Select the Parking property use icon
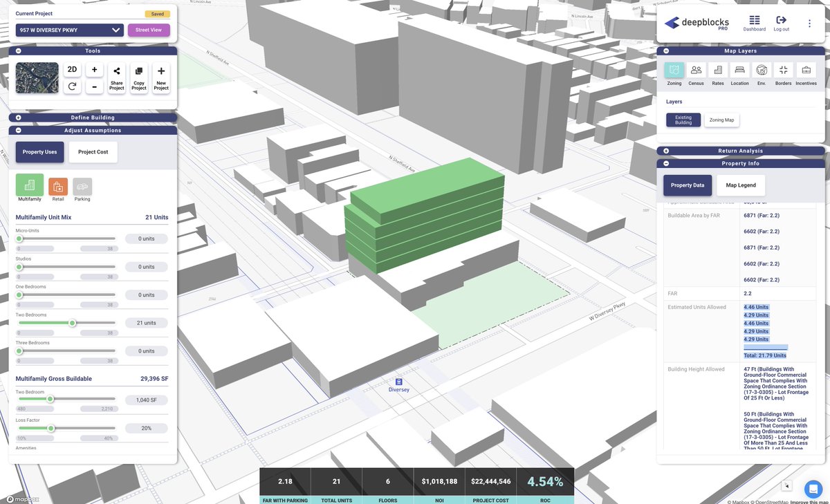 82,187
